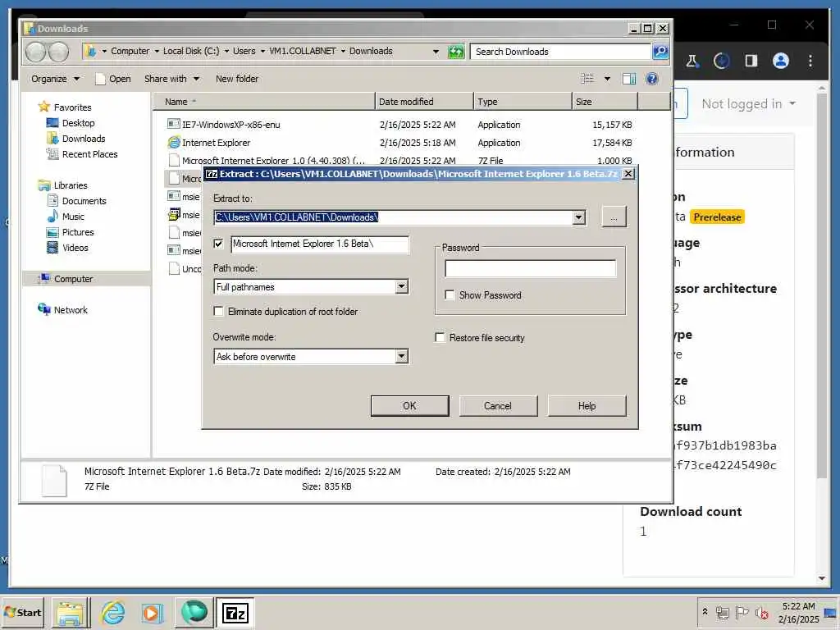Click the clock in the system tray
This screenshot has height=630, width=840.
click(x=798, y=612)
